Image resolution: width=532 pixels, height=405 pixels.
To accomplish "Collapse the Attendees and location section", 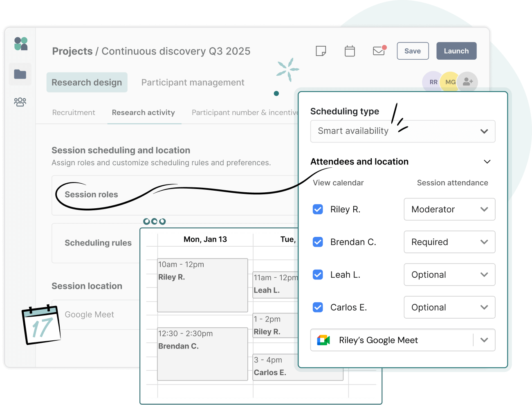I will (x=487, y=162).
